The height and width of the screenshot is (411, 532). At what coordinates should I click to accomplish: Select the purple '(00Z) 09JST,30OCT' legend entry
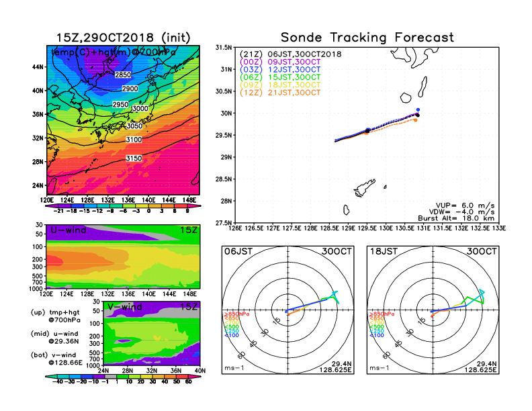pos(280,62)
